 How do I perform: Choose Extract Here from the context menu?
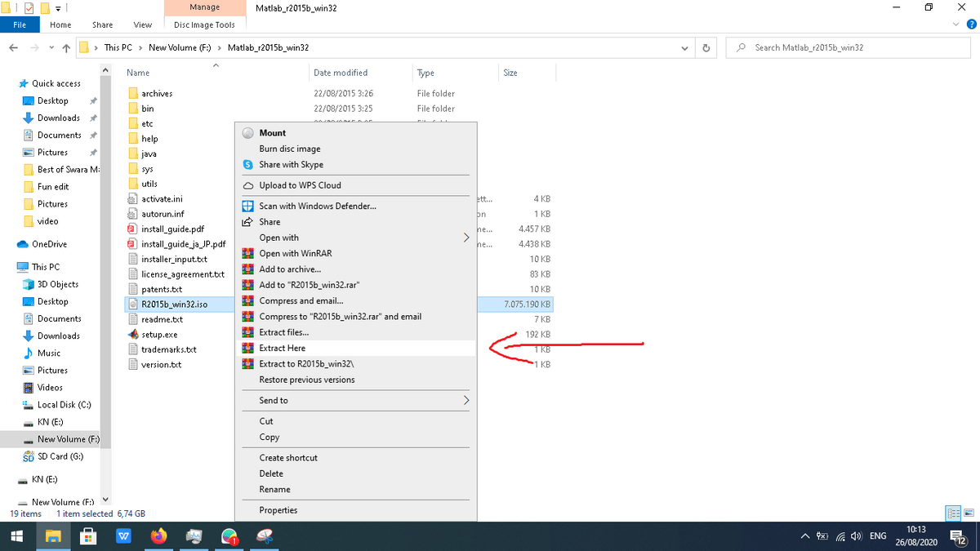[283, 348]
